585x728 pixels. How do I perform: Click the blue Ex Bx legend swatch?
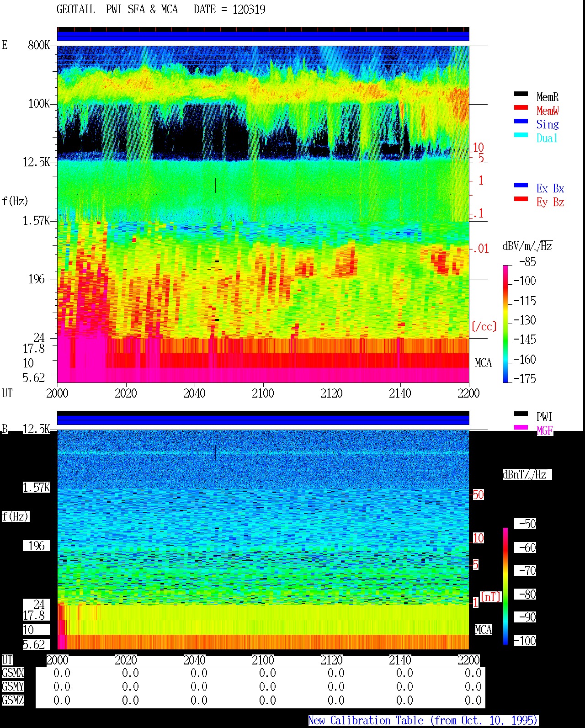521,185
